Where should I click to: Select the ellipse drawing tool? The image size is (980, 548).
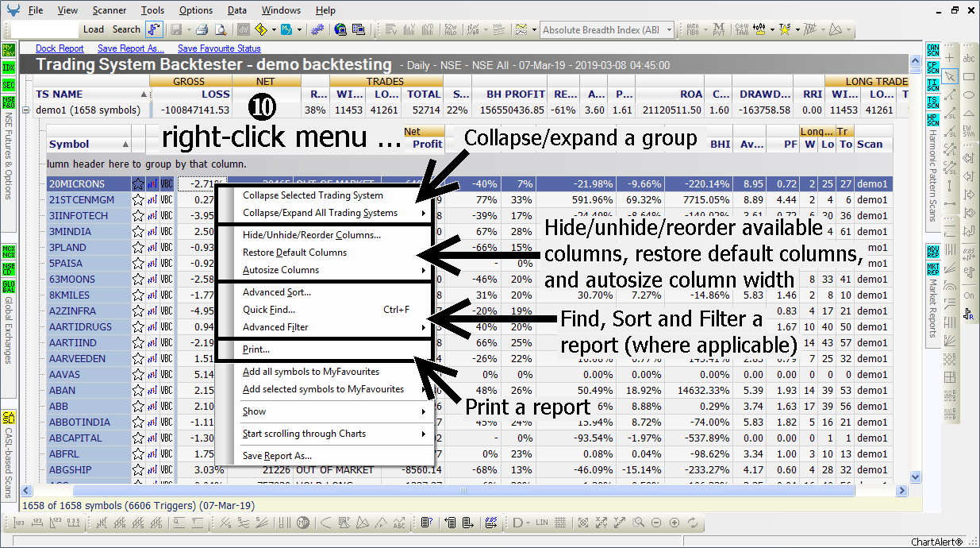pyautogui.click(x=969, y=95)
